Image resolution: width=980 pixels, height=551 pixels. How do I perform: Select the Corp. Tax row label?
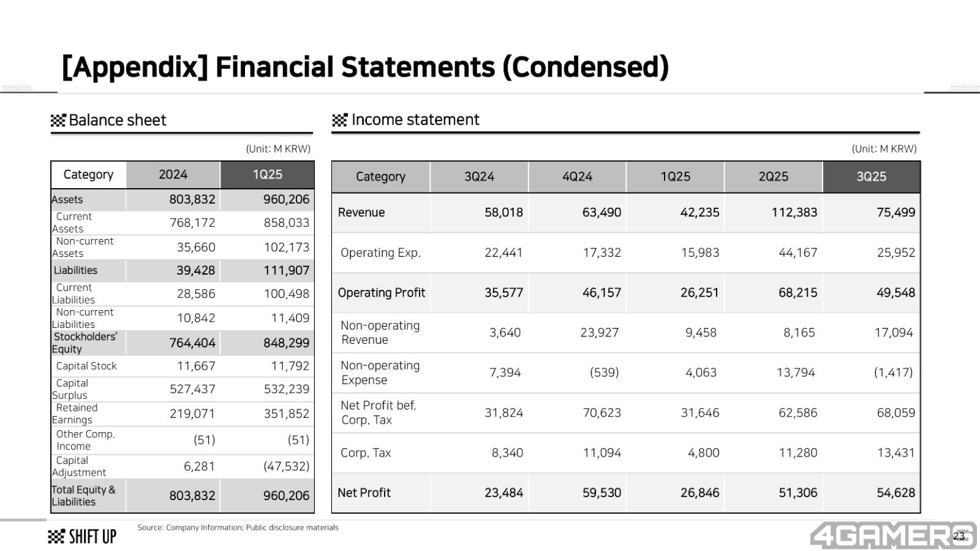(366, 453)
